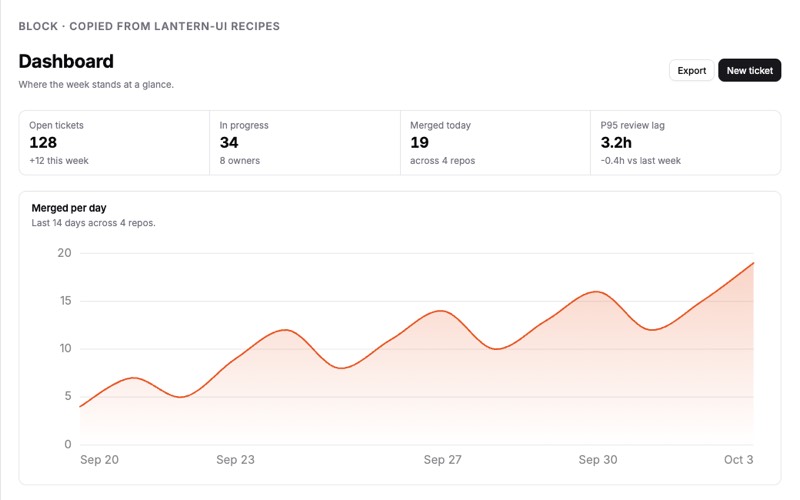The width and height of the screenshot is (800, 500).
Task: Select the In progress stat card
Action: [x=305, y=143]
